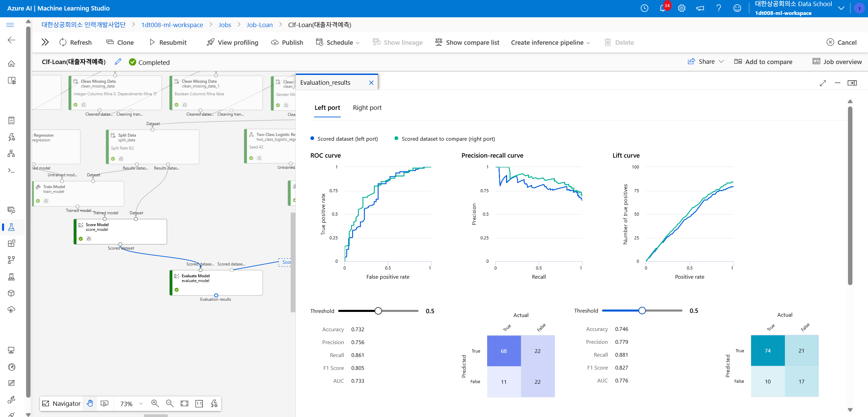Open the settings gear icon
868x417 pixels.
[681, 8]
